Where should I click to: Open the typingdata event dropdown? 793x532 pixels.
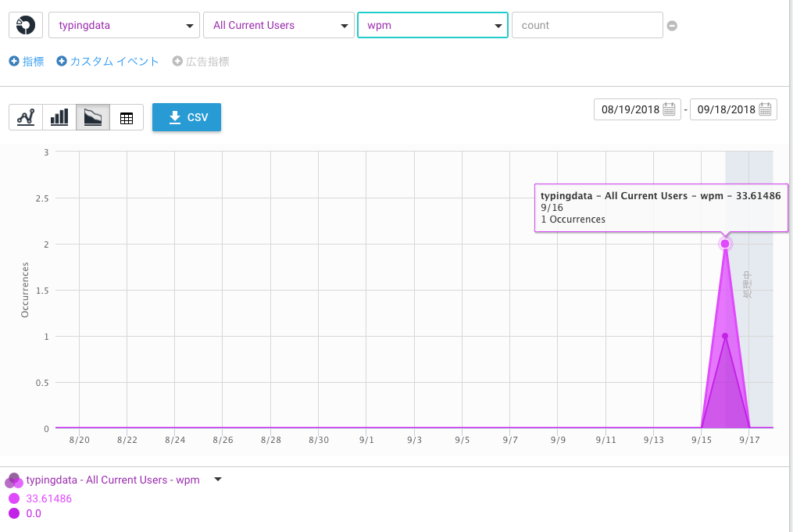[124, 25]
